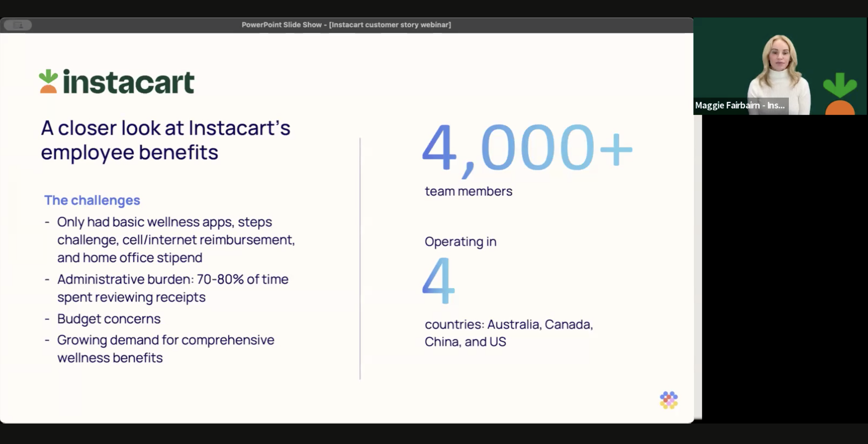Click the Instacart carrot logo icon
This screenshot has height=444, width=868.
tap(48, 81)
